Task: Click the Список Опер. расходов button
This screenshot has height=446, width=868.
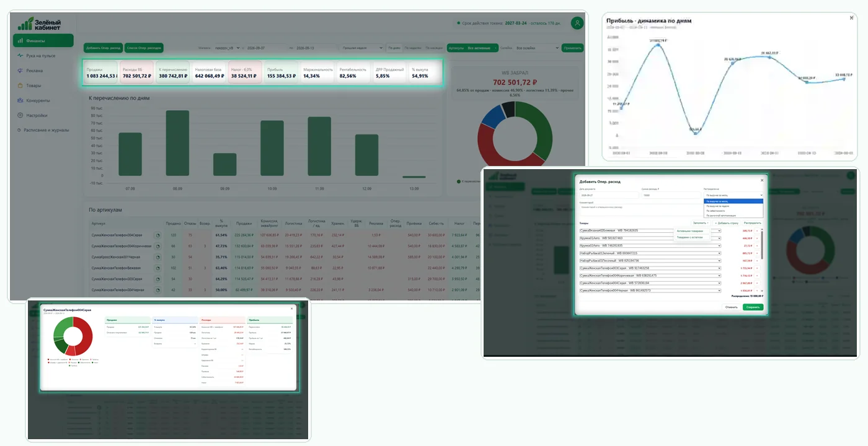Action: pos(144,48)
